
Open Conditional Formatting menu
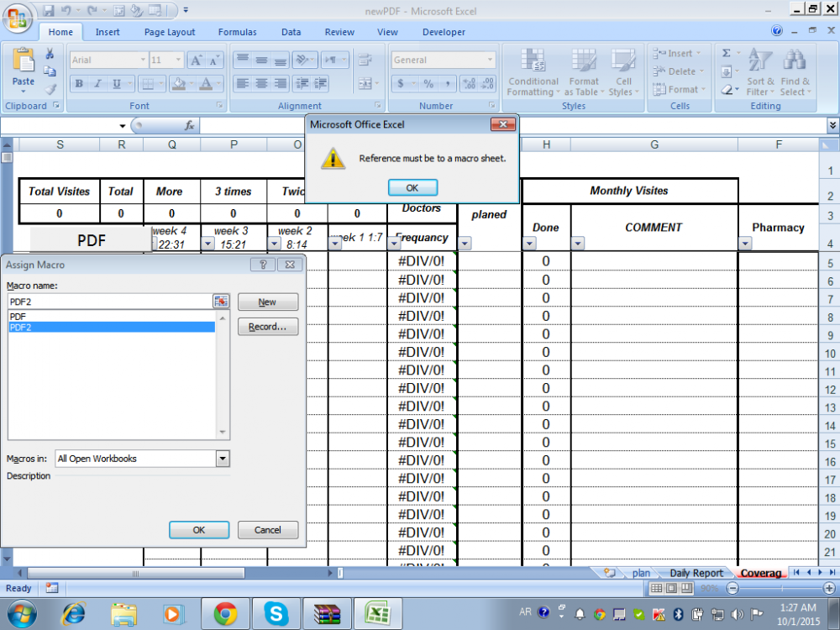pos(533,72)
